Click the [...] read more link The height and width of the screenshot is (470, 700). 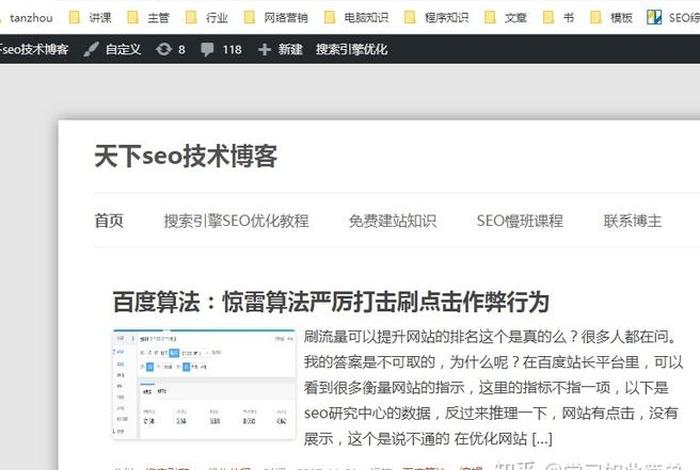tap(542, 439)
